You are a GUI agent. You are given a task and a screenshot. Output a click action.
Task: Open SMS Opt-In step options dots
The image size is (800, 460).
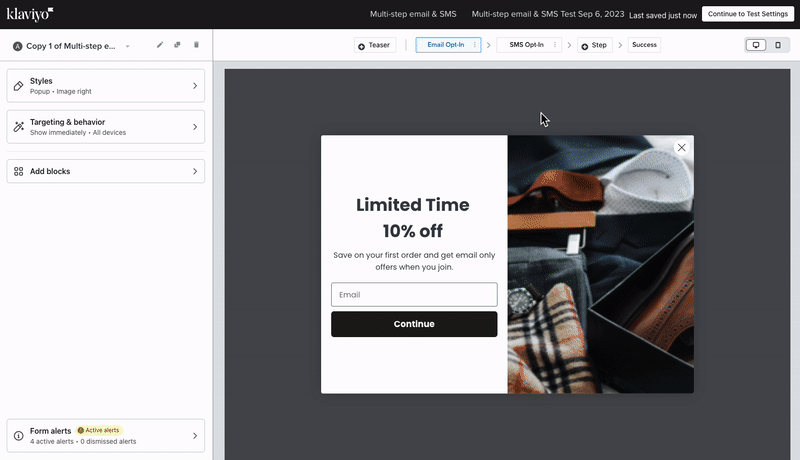tap(555, 45)
